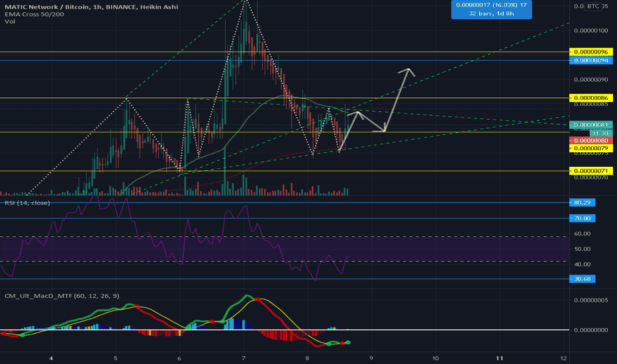Click date 11 on the time axis
Image resolution: width=617 pixels, height=364 pixels.
pyautogui.click(x=499, y=358)
